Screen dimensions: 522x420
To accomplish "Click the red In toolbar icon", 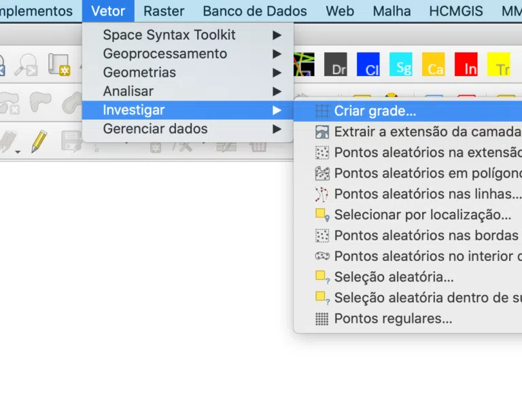I will tap(466, 65).
